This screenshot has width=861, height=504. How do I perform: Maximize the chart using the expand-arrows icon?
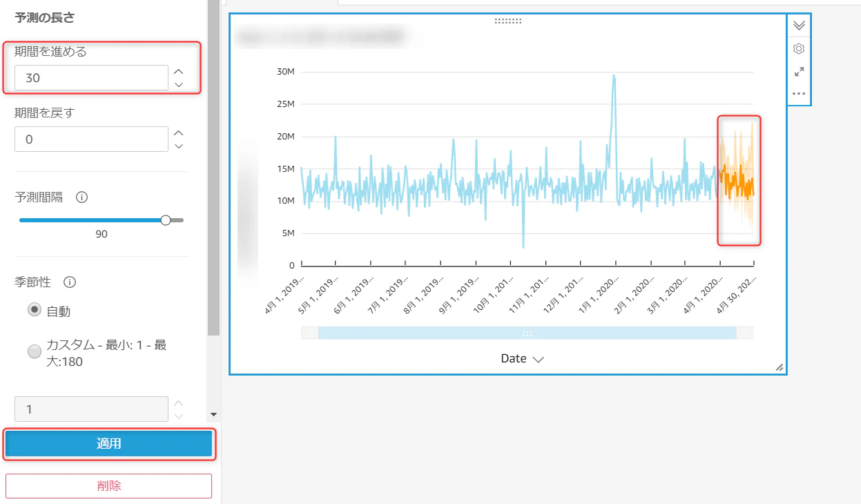(x=800, y=71)
